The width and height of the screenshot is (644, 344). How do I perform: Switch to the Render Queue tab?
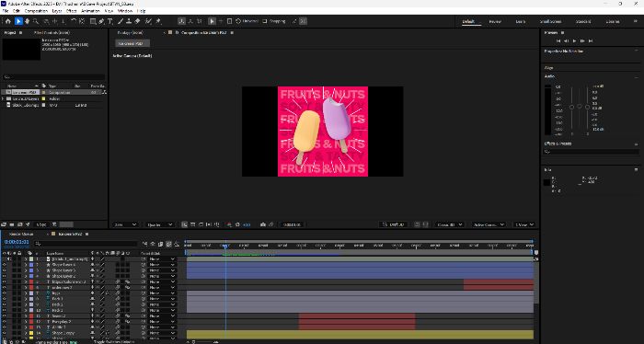click(x=21, y=234)
